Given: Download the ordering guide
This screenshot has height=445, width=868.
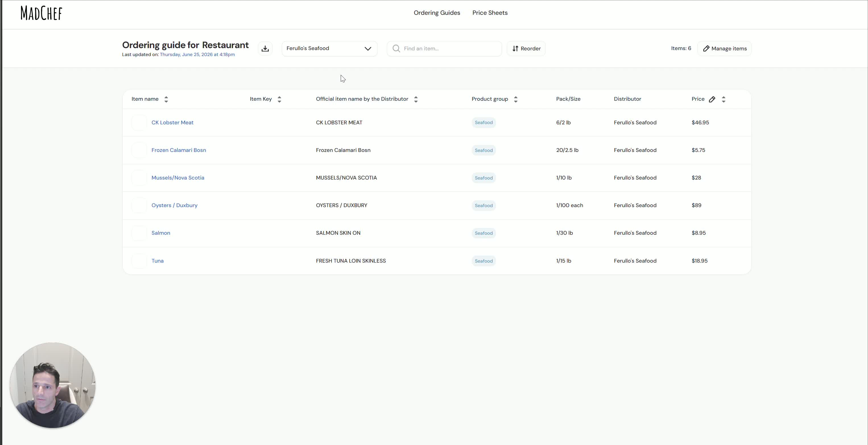Looking at the screenshot, I should [x=265, y=49].
